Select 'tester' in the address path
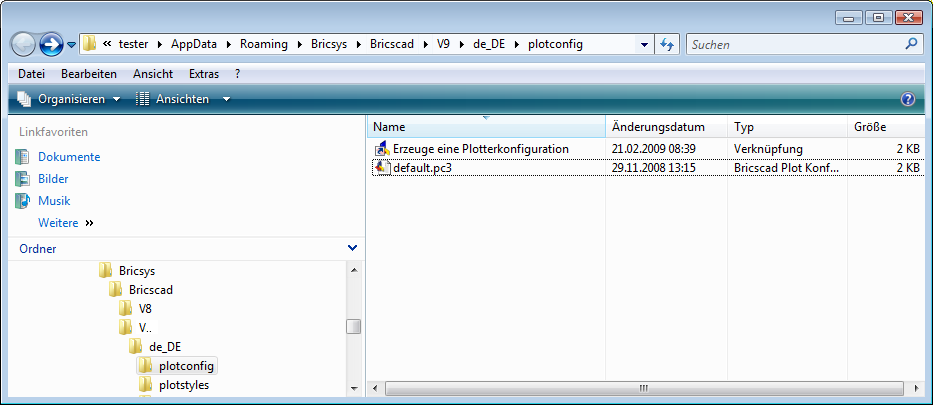 click(x=133, y=44)
